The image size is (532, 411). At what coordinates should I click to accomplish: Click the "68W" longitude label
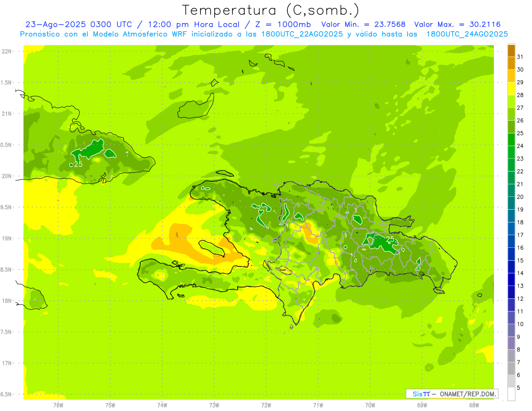[474, 405]
